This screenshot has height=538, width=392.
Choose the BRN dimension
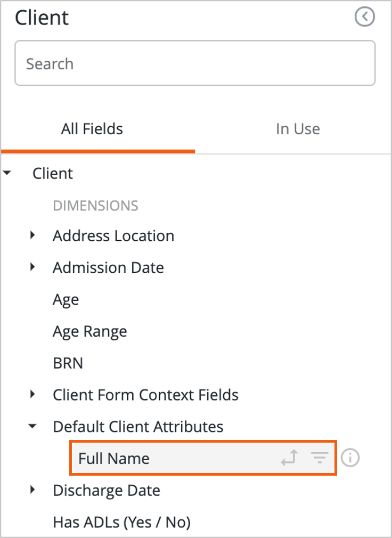coord(68,363)
